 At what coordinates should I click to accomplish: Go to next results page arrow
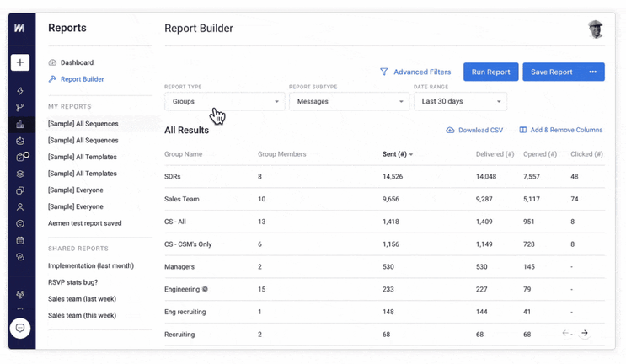tap(585, 333)
